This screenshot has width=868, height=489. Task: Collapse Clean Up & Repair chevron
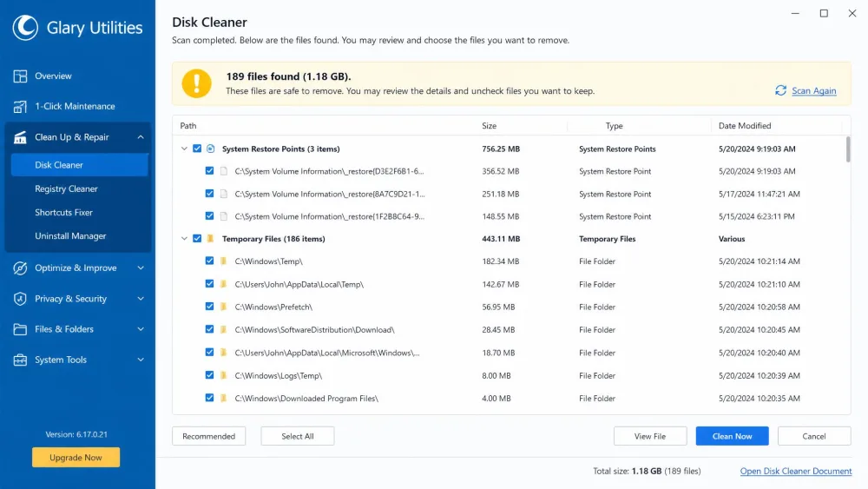pos(141,137)
